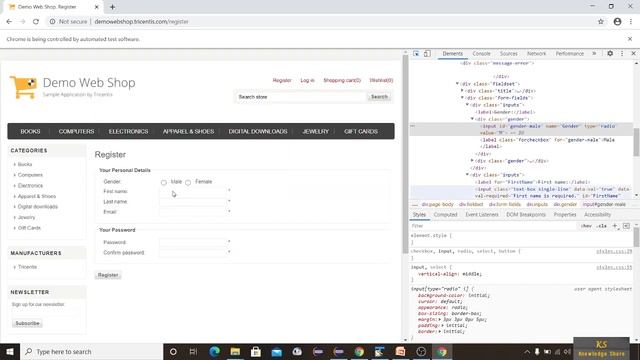640x360 pixels.
Task: Open Mail app from taskbar
Action: 277,351
